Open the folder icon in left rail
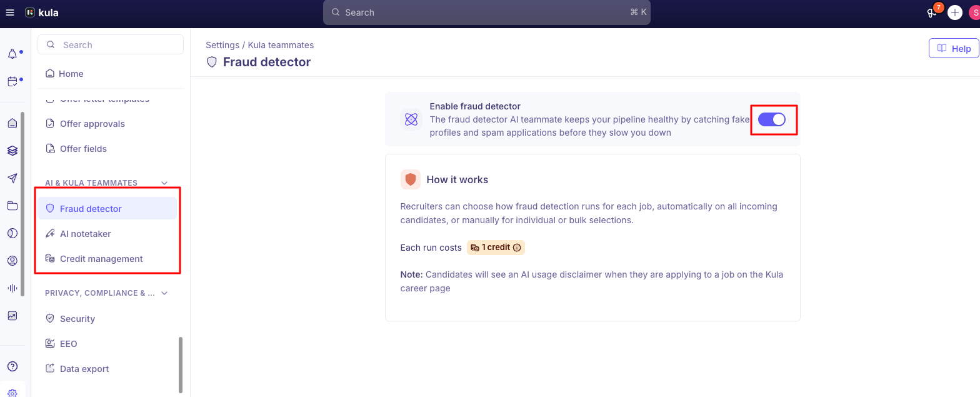This screenshot has width=980, height=397. [12, 206]
